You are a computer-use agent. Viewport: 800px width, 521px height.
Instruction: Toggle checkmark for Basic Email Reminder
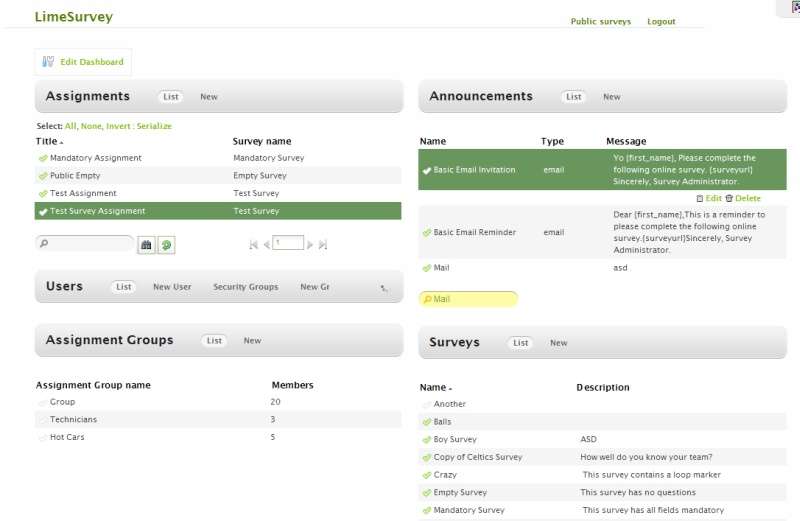[x=427, y=233]
